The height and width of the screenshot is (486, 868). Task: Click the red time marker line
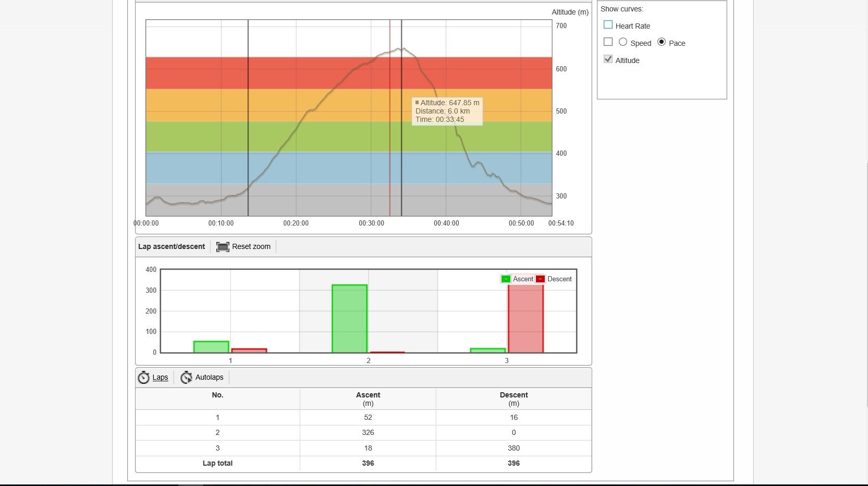(x=390, y=118)
